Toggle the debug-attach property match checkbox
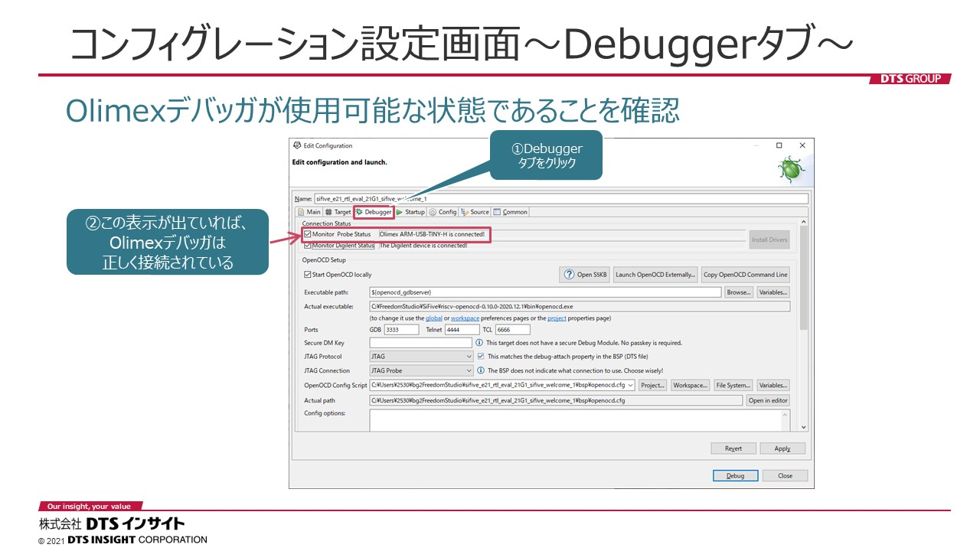Screen dimensions: 980x551 click(x=480, y=357)
